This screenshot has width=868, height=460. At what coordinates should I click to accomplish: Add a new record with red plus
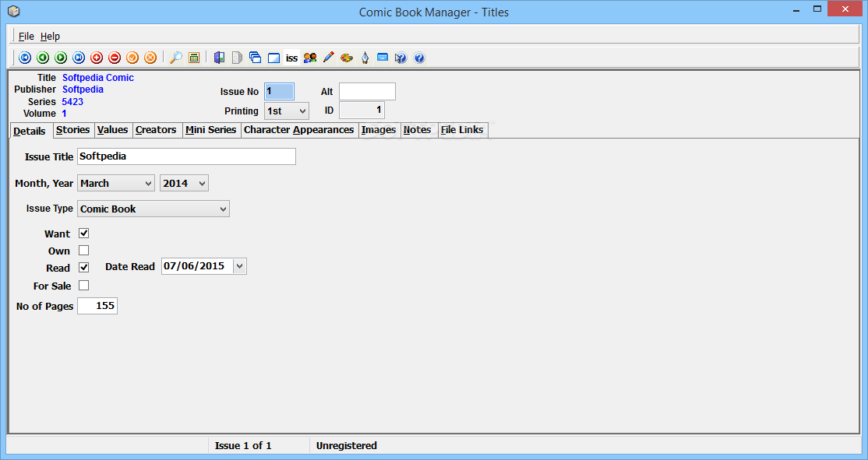click(x=97, y=58)
